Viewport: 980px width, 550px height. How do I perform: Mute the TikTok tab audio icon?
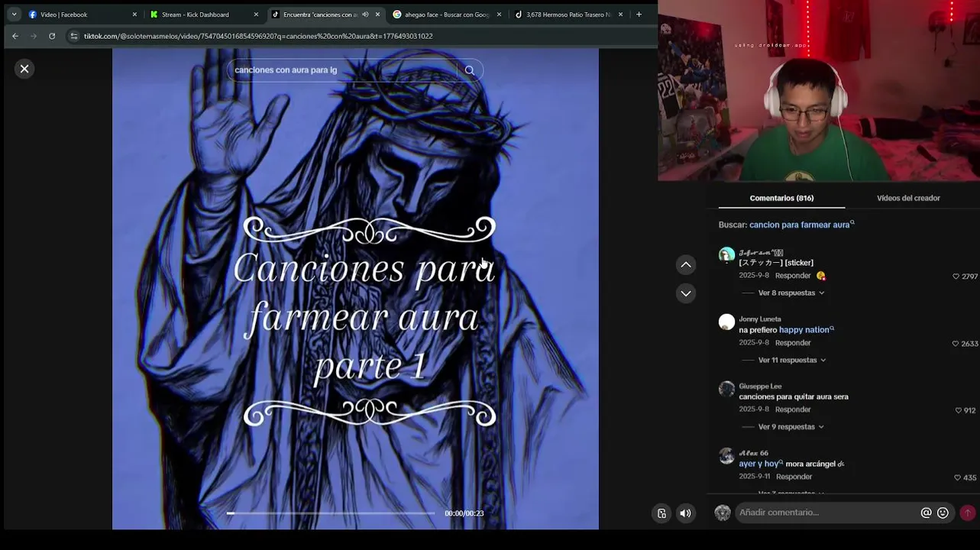pyautogui.click(x=365, y=15)
